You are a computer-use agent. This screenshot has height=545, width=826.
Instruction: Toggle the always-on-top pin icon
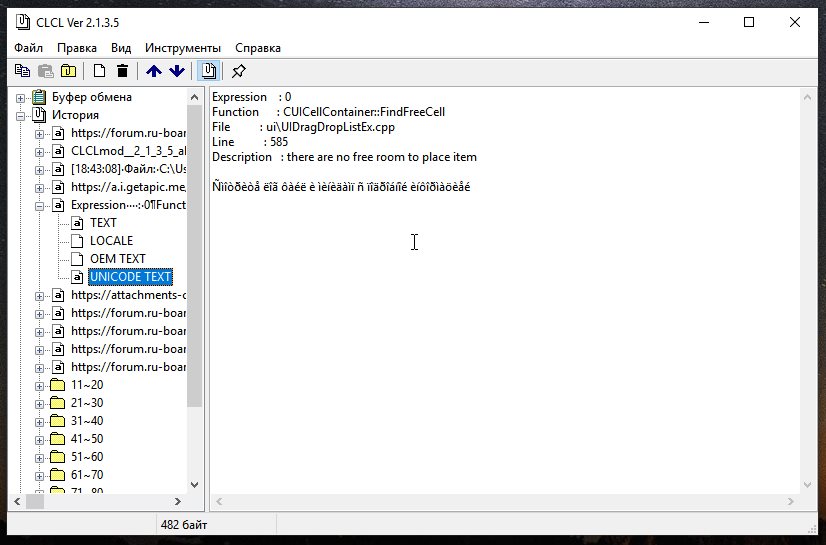(x=238, y=71)
